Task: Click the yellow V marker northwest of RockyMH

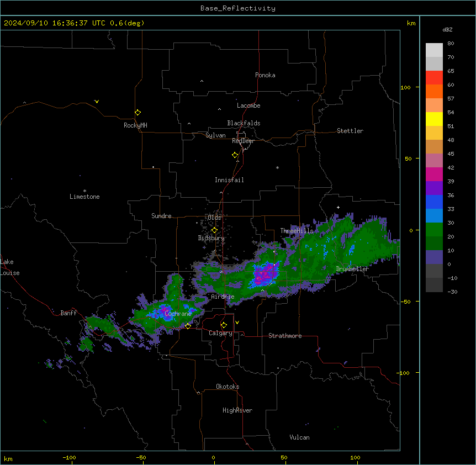Action: [x=97, y=102]
